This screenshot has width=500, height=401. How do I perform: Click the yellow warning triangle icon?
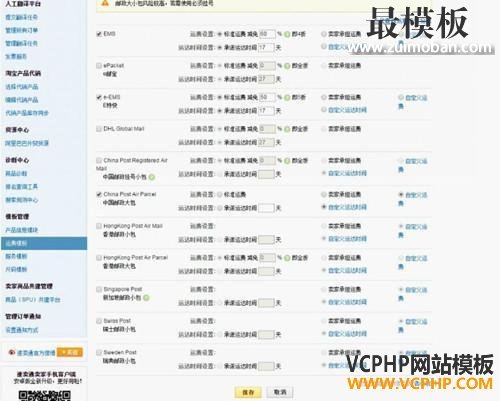[105, 3]
